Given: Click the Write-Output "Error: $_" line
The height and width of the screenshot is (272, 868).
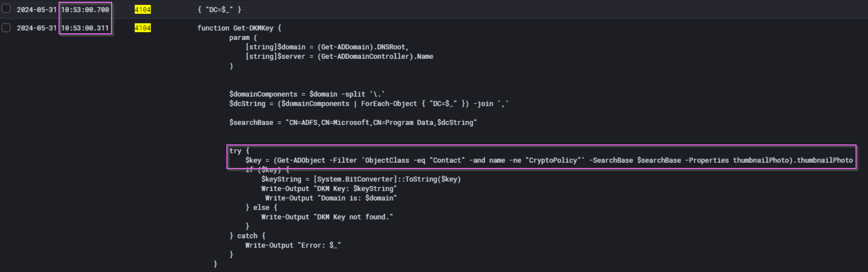Looking at the screenshot, I should tap(293, 245).
